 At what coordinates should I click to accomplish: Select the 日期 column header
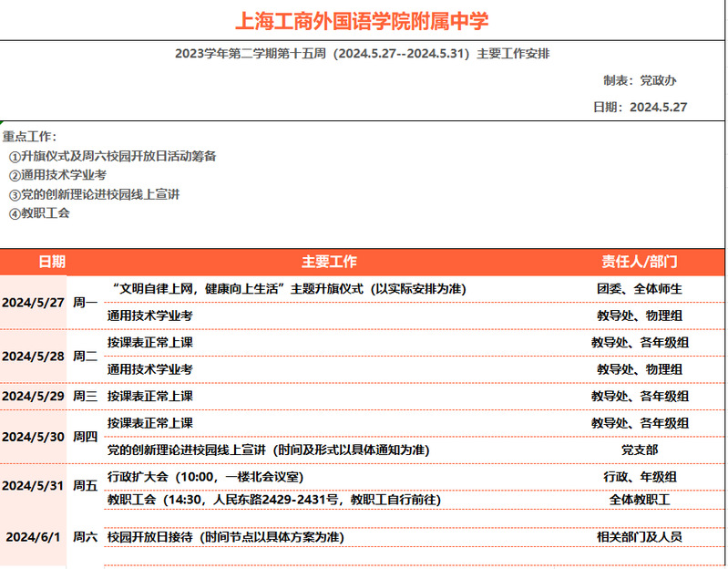pyautogui.click(x=52, y=262)
